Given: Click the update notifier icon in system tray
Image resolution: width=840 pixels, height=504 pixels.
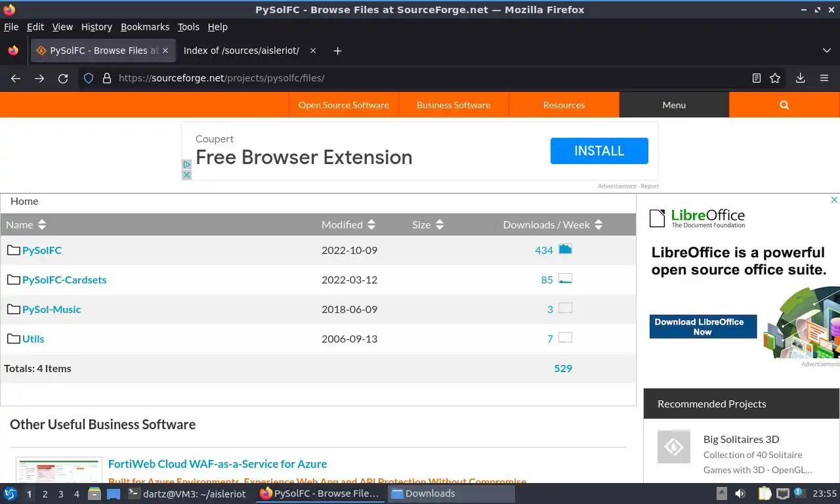Looking at the screenshot, I should [x=799, y=493].
